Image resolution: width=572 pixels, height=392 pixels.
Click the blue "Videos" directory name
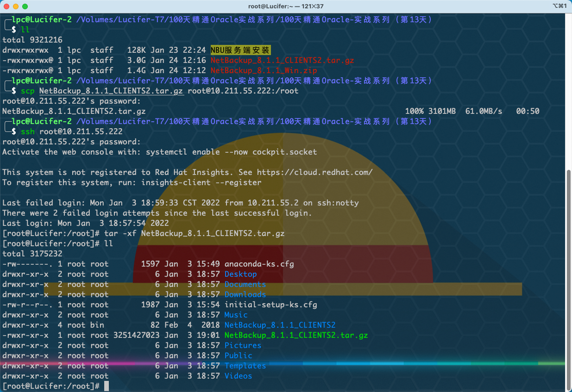click(239, 376)
